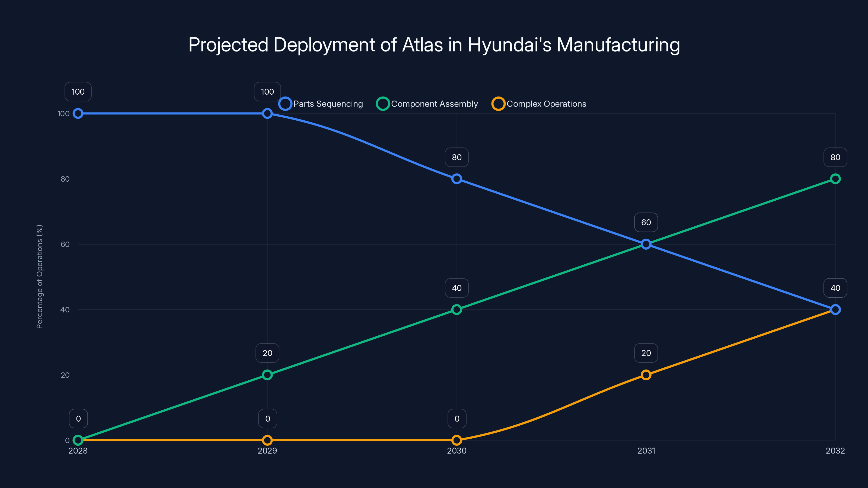
Task: Select the green endpoint at 2032
Action: (835, 179)
